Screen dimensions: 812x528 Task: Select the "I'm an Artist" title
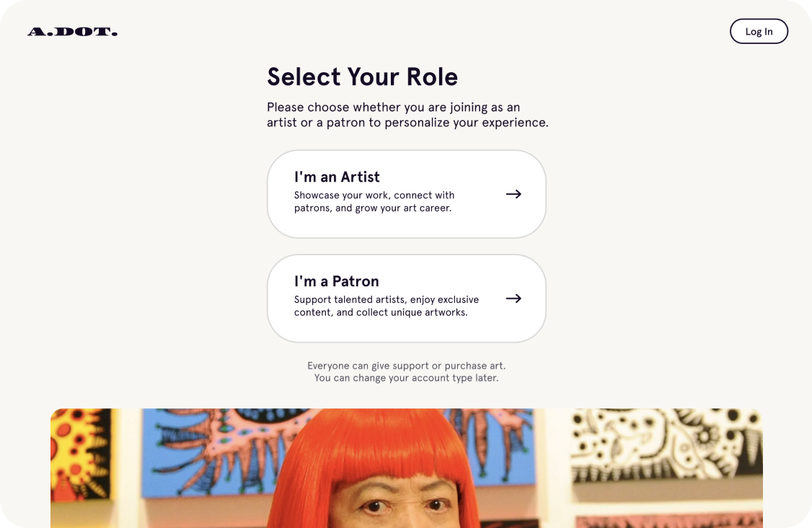coord(337,177)
